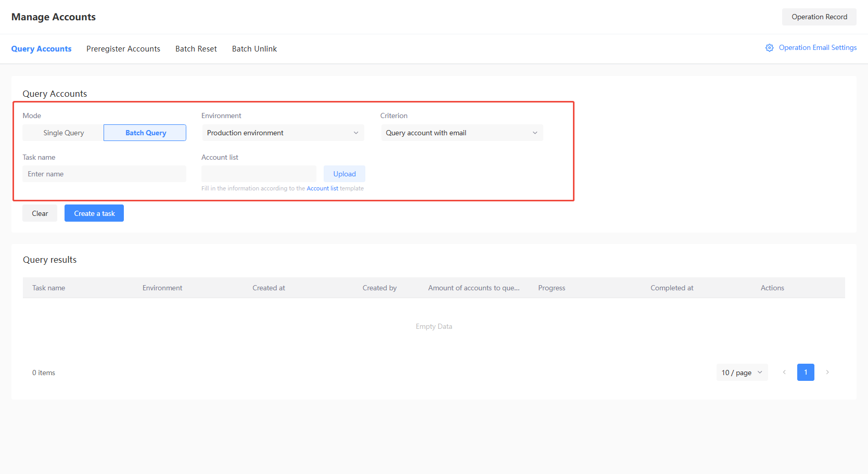Click the Create a task button
This screenshot has height=474, width=868.
pos(94,213)
